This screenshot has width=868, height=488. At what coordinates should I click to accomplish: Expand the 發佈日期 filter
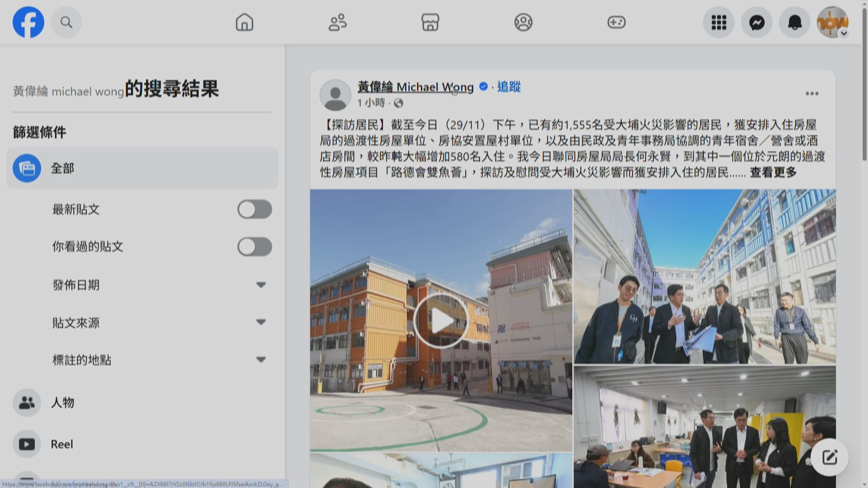point(260,285)
